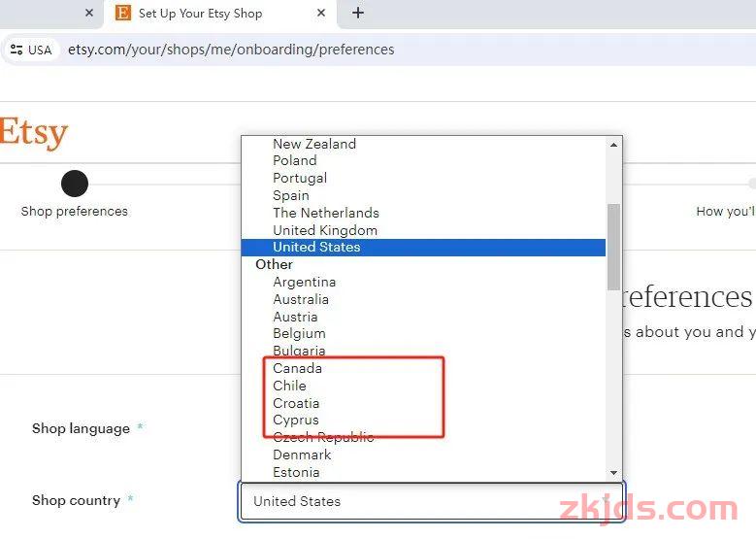Choose Estonia from country list

(423, 472)
